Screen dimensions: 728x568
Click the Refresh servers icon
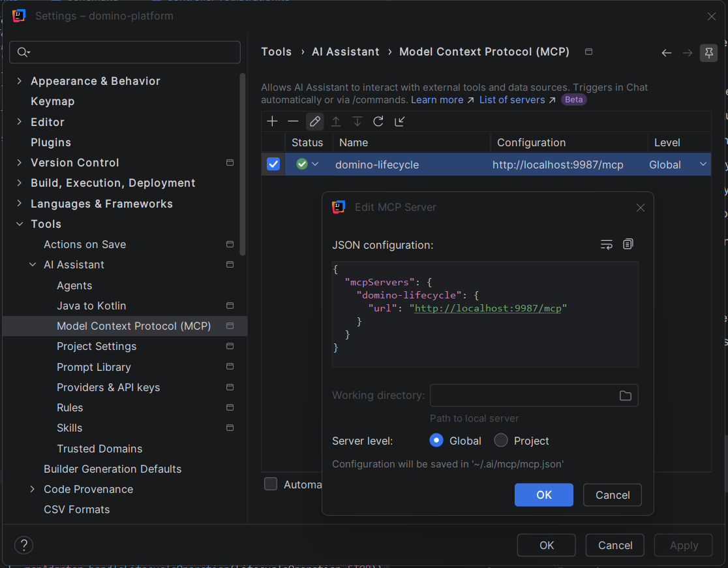378,121
